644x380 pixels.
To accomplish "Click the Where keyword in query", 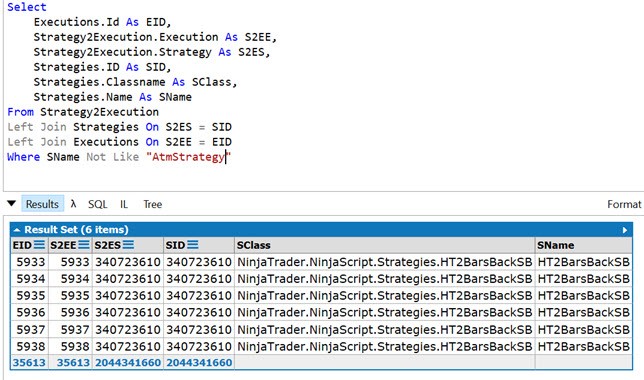I will [x=23, y=157].
